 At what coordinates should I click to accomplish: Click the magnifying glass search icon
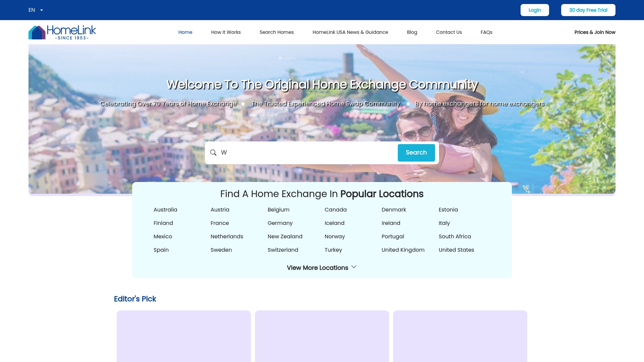click(213, 153)
